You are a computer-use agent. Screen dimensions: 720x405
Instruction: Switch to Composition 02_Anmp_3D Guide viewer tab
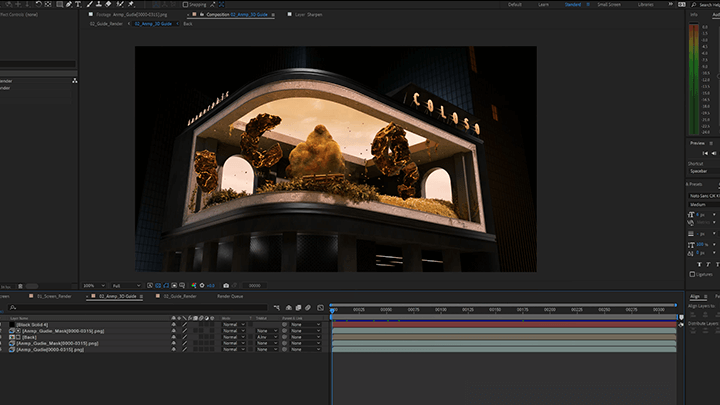tap(236, 15)
